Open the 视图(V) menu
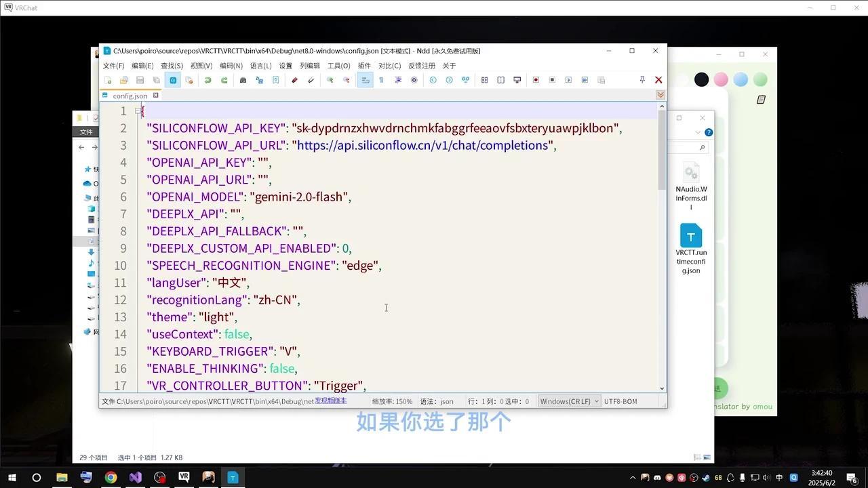This screenshot has width=868, height=488. tap(201, 66)
